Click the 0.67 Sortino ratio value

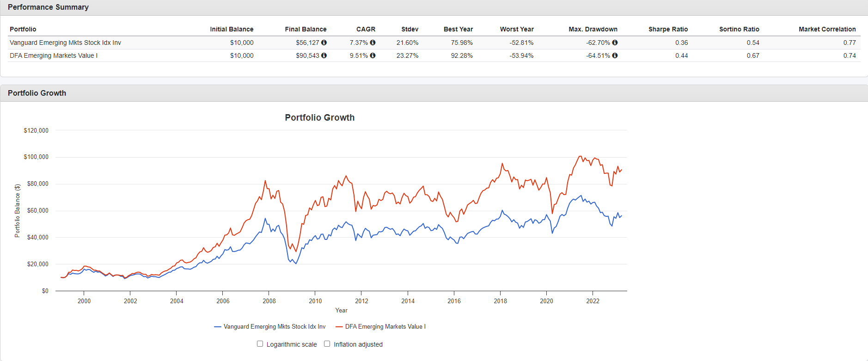(x=753, y=55)
